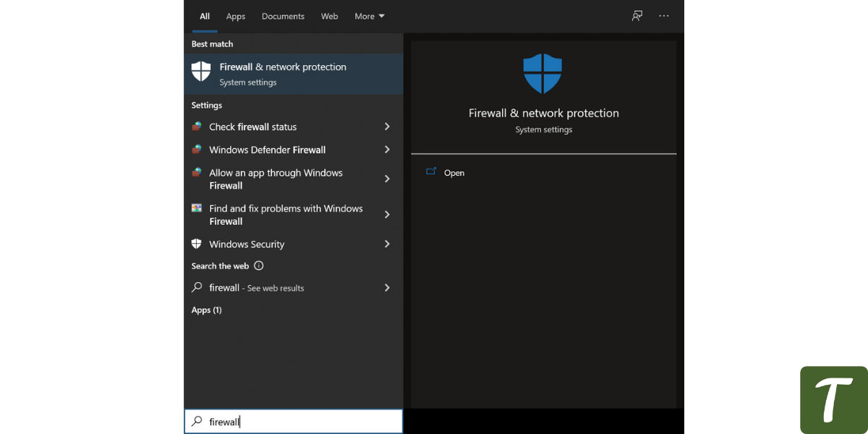Open Firewall & network protection best match

tap(294, 74)
